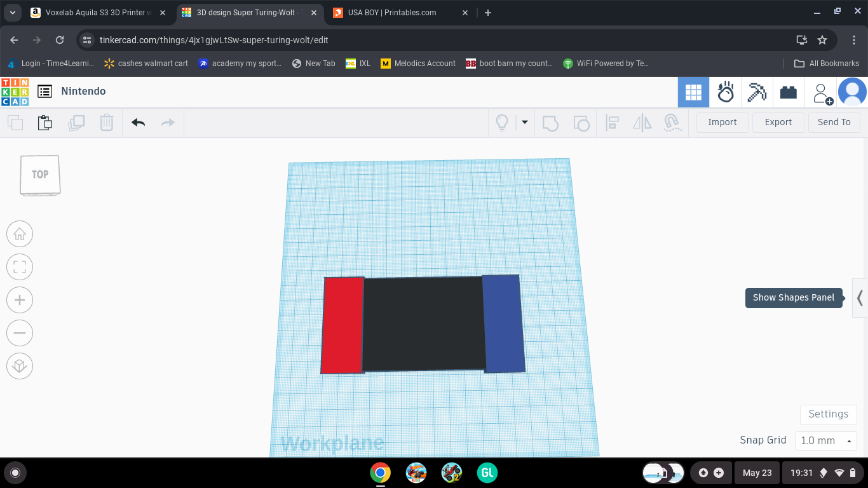Open the Blocks pickaxe mode
This screenshot has height=488, width=868.
[x=757, y=93]
